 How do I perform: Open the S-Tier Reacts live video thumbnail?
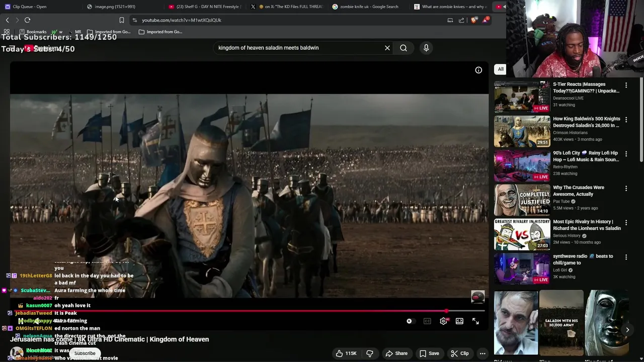click(522, 97)
